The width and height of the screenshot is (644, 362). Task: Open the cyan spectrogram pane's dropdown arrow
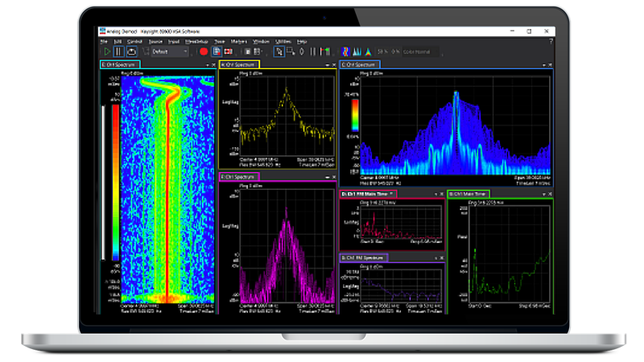(208, 65)
